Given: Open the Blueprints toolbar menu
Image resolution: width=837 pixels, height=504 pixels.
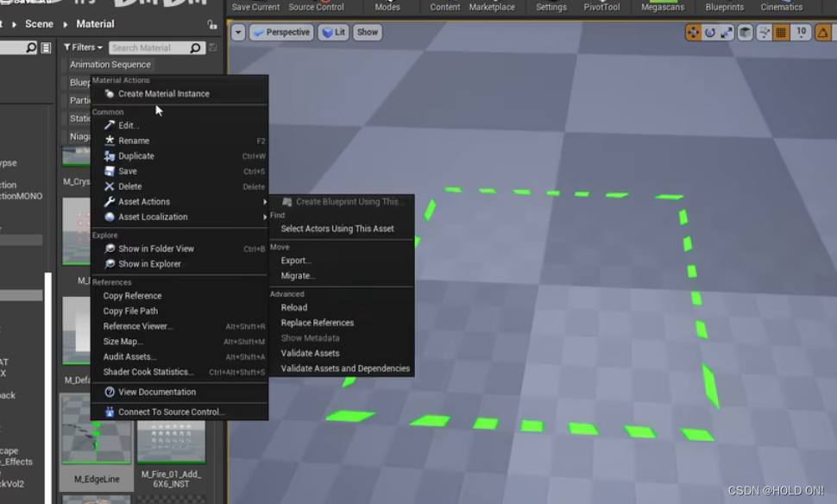Looking at the screenshot, I should pos(724,7).
